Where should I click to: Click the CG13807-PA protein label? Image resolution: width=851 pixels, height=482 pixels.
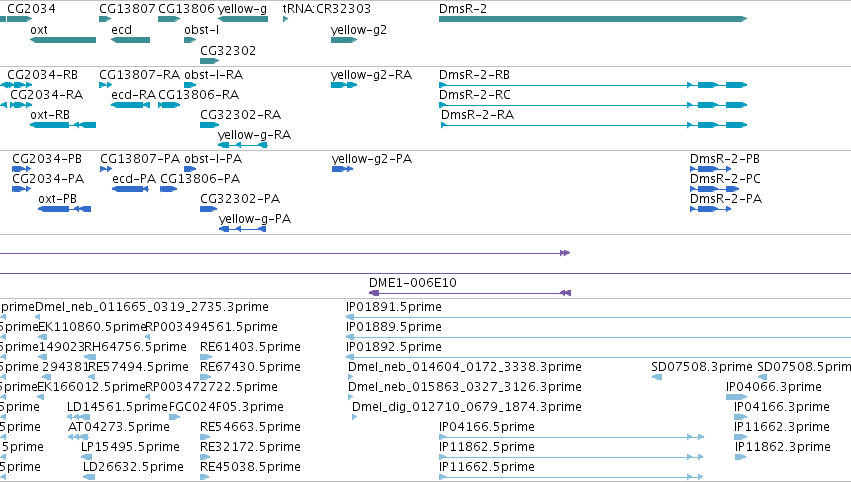click(x=140, y=158)
